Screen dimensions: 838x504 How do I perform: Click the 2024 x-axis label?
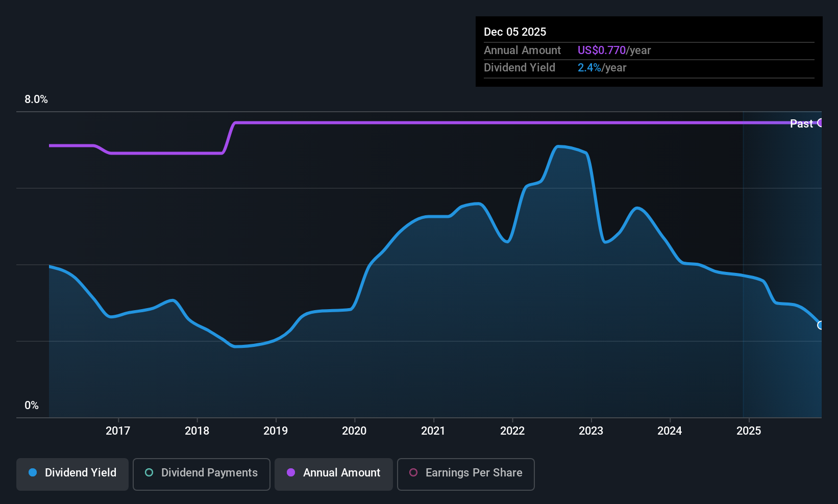(x=670, y=431)
